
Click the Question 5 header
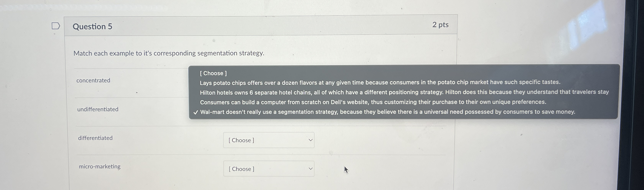pyautogui.click(x=92, y=26)
